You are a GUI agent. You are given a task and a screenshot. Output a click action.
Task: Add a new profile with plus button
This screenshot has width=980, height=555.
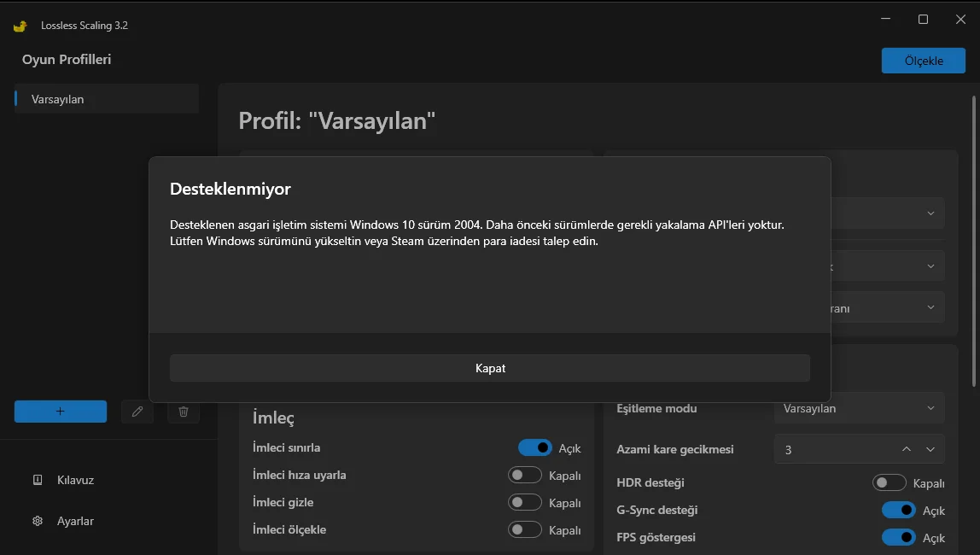click(x=61, y=412)
